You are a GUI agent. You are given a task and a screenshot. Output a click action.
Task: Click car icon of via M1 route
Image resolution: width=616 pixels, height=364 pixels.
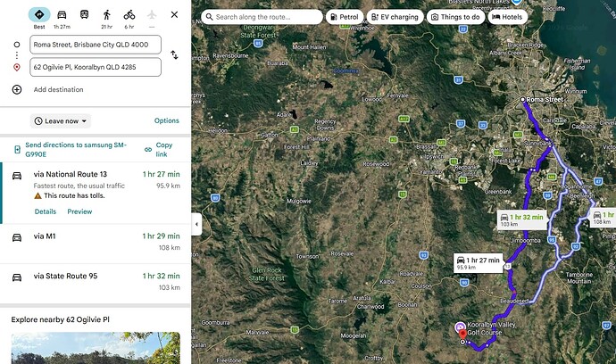pos(17,237)
